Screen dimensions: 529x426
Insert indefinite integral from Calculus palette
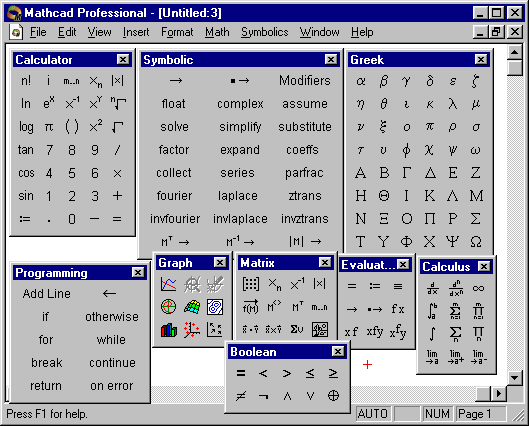(433, 334)
